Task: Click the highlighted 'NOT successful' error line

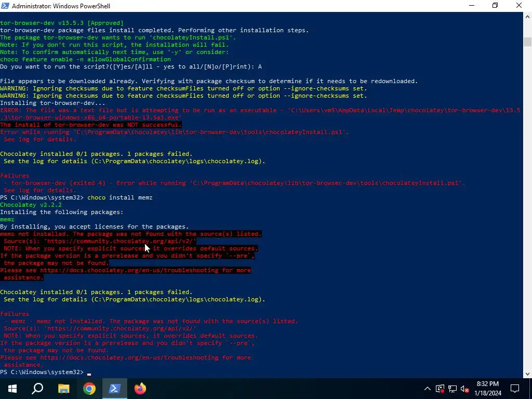Action: [x=91, y=125]
